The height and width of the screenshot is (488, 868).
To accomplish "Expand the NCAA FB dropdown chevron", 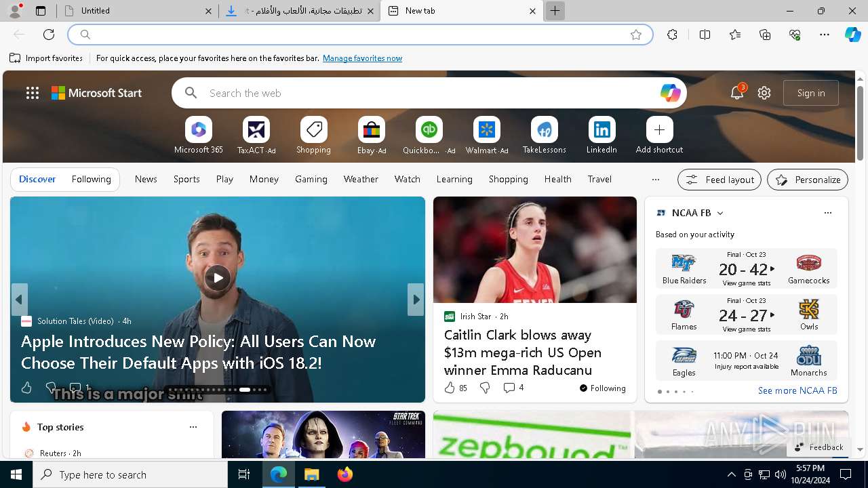I will click(720, 213).
